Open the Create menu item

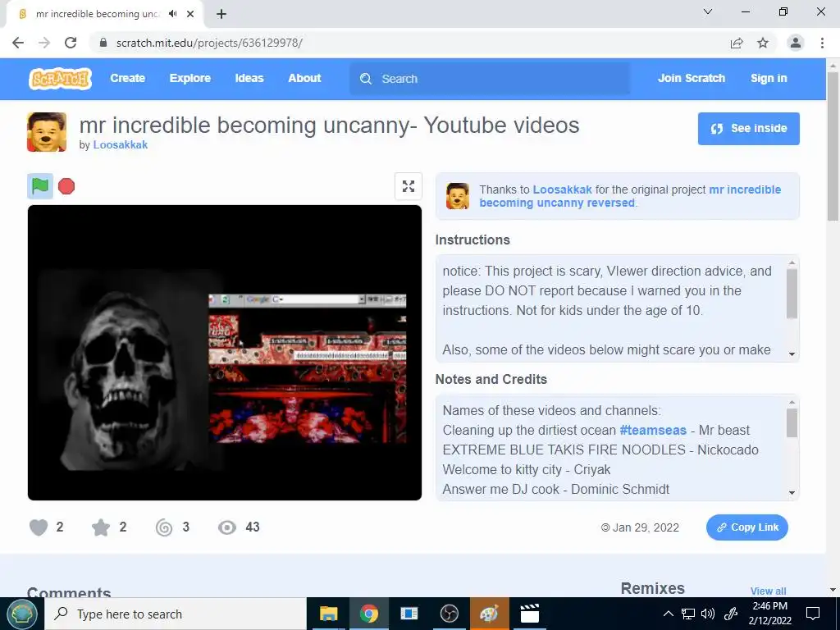coord(127,78)
